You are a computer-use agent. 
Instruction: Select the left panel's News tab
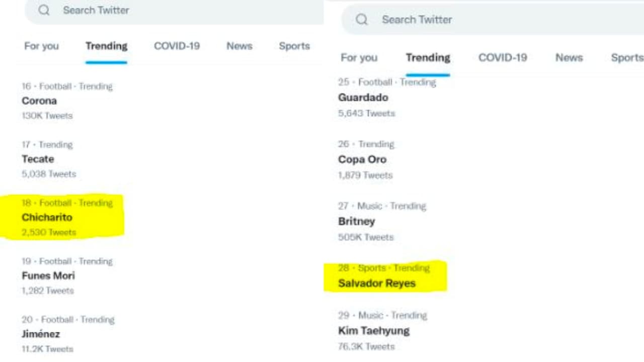tap(239, 46)
